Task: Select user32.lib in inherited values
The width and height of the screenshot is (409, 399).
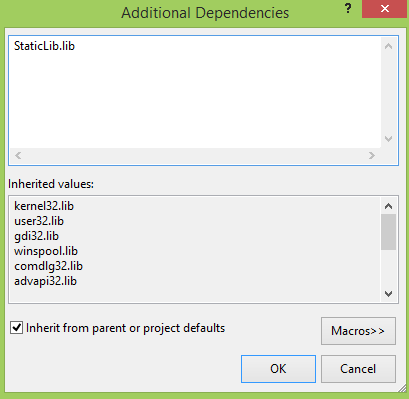Action: click(x=39, y=221)
